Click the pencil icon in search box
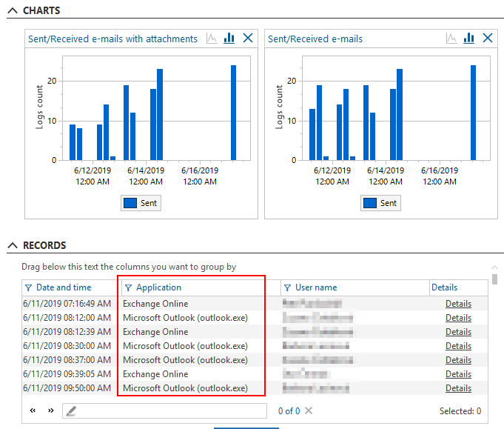 pyautogui.click(x=71, y=411)
